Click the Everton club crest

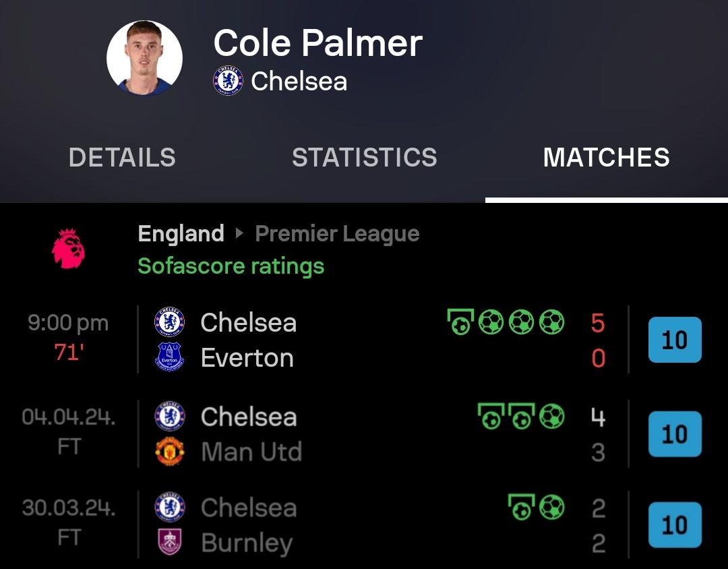[169, 357]
